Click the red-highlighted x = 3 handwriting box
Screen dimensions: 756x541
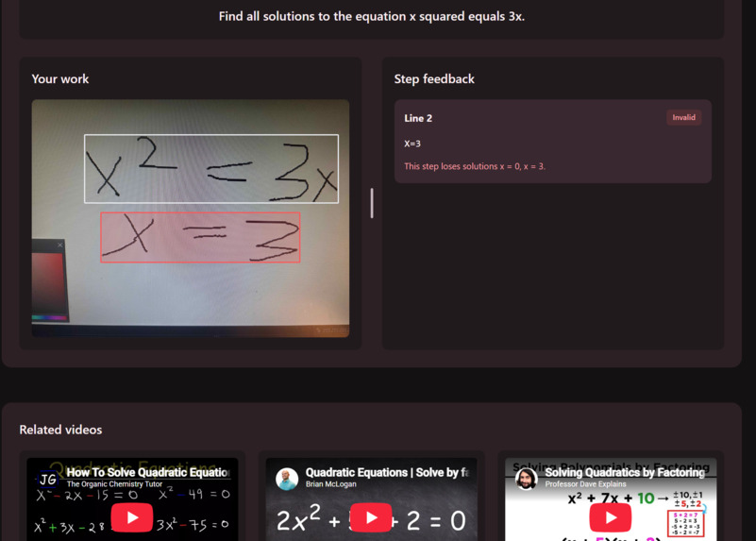200,237
